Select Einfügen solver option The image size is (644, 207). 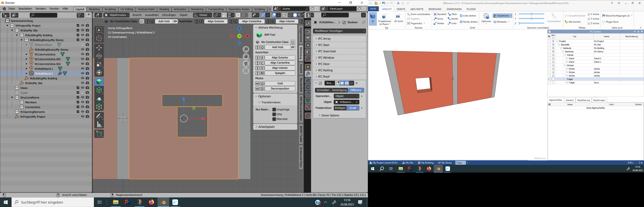pos(340,108)
